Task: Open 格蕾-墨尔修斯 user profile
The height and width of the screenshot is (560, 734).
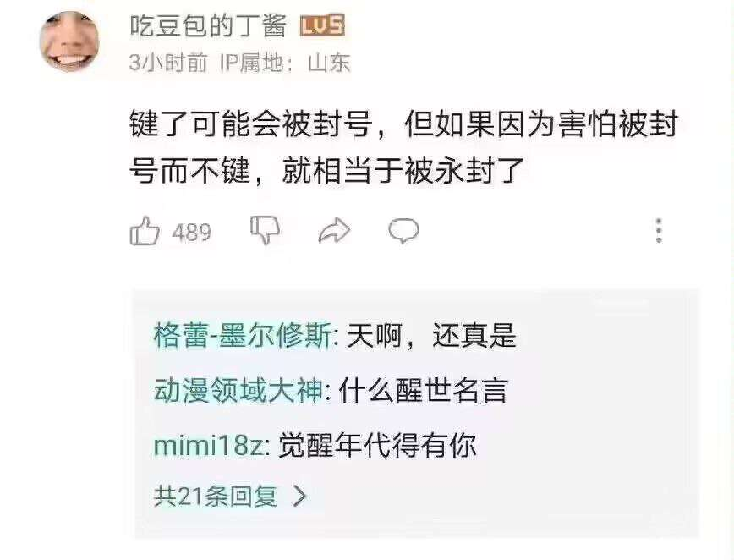Action: pyautogui.click(x=243, y=335)
